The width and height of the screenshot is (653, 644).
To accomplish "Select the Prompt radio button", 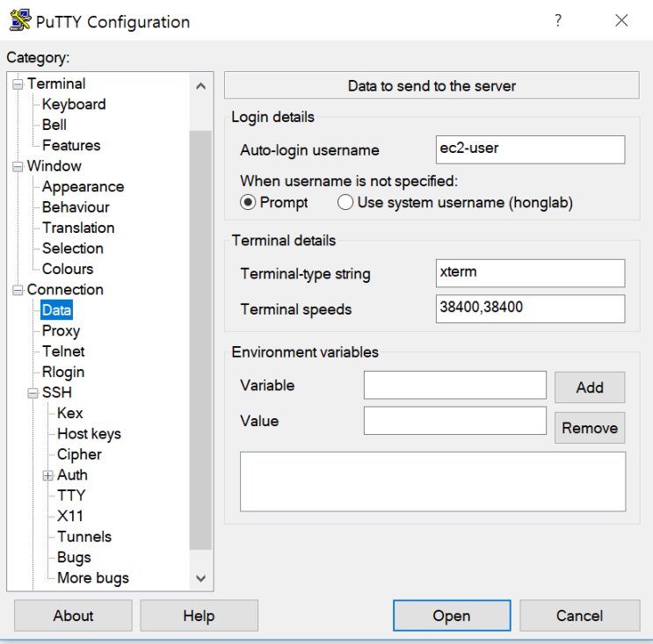I will pos(248,203).
